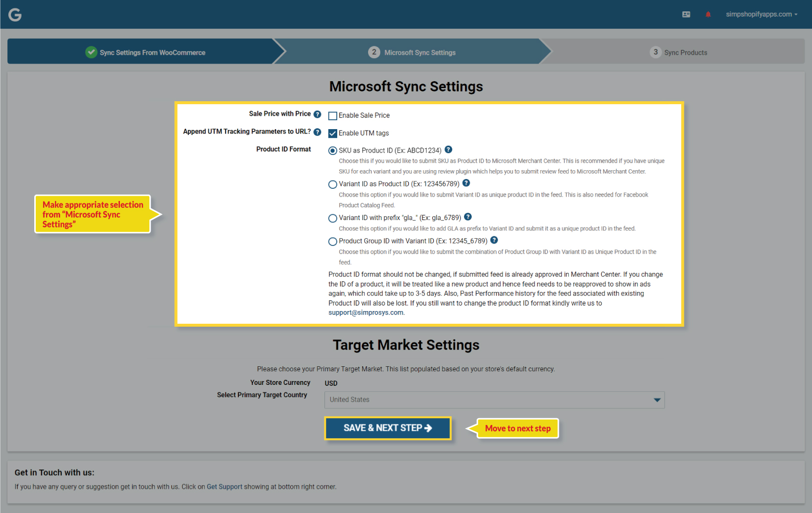Show help for Sale Price with Price
Screen dimensions: 812x513
(x=317, y=114)
